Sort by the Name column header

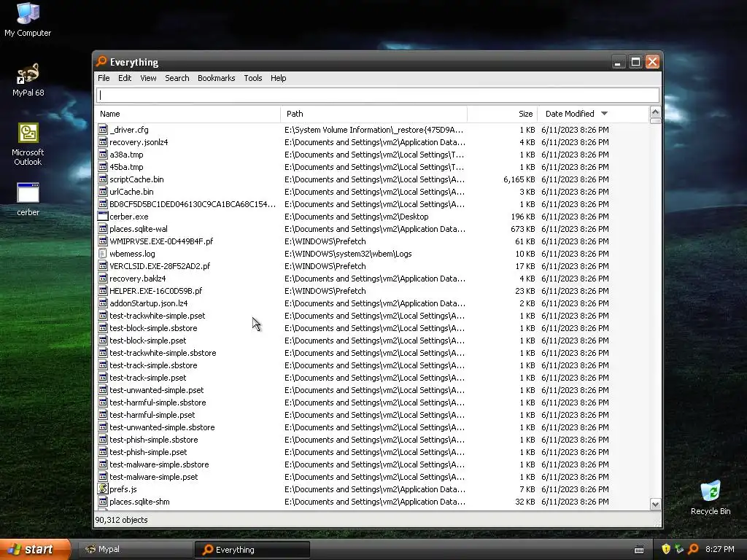coord(187,114)
